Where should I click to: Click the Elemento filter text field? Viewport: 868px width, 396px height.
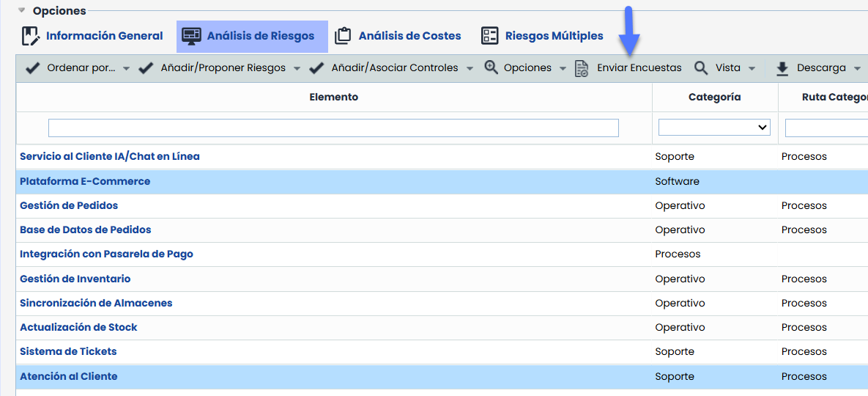click(x=333, y=128)
